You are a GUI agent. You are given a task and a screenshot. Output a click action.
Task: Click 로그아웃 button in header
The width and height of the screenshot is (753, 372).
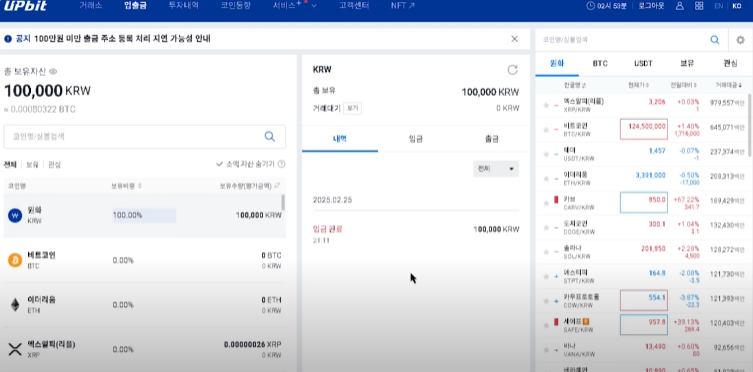pos(651,6)
